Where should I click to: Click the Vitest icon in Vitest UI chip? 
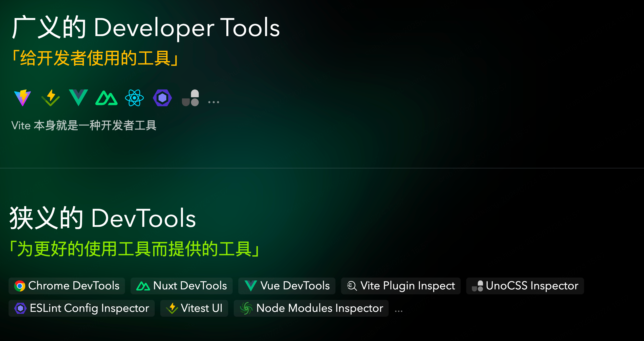click(x=172, y=308)
